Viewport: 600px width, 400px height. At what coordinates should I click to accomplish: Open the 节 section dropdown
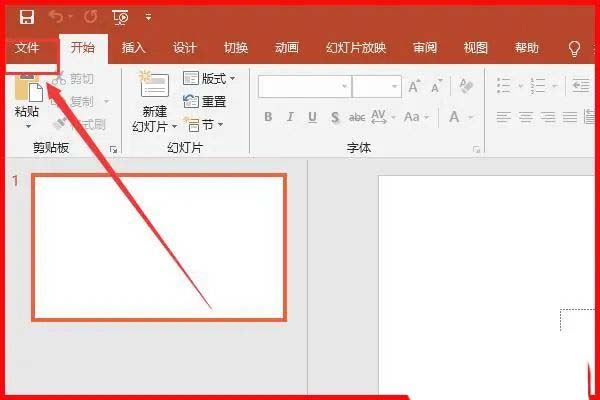point(203,124)
